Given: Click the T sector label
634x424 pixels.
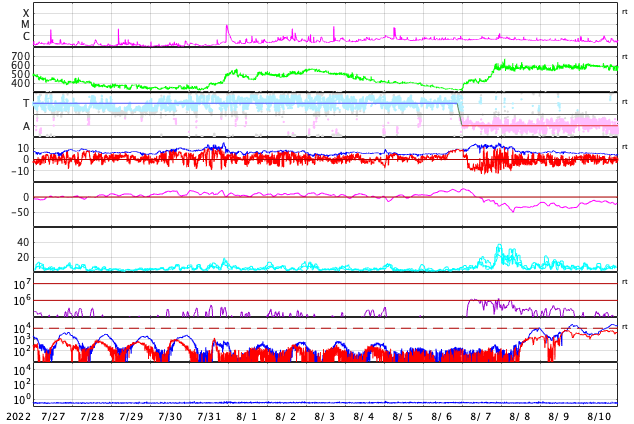Looking at the screenshot, I should [x=26, y=103].
